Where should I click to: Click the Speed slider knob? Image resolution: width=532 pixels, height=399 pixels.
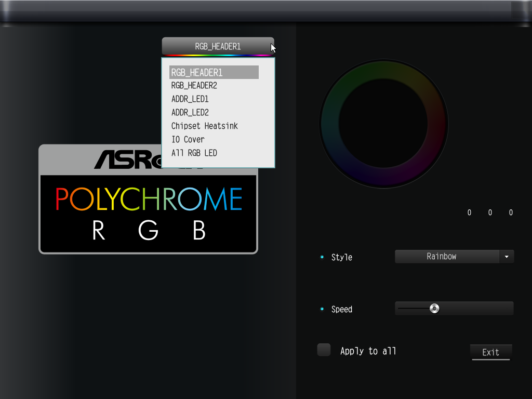pos(434,309)
